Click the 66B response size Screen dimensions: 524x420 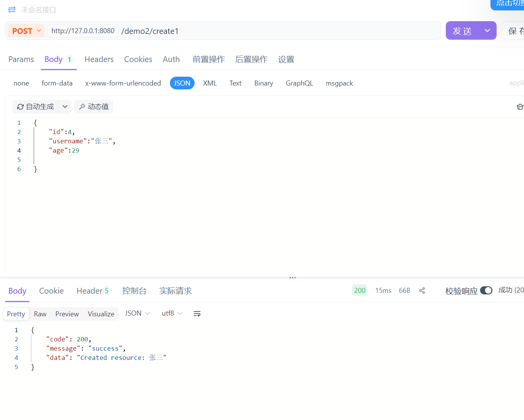[x=405, y=291]
